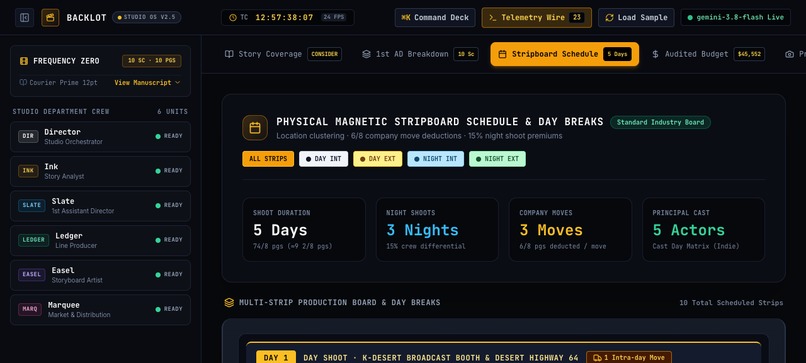The width and height of the screenshot is (806, 363).
Task: Select the Marquee Market & Distribution unit
Action: tap(100, 309)
